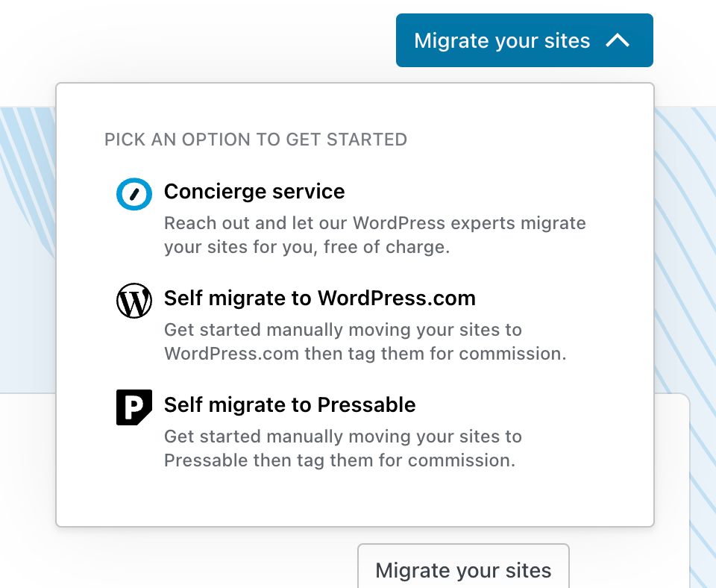716x588 pixels.
Task: Click 'WordPress.com then tag them for commission' line
Action: 365,354
